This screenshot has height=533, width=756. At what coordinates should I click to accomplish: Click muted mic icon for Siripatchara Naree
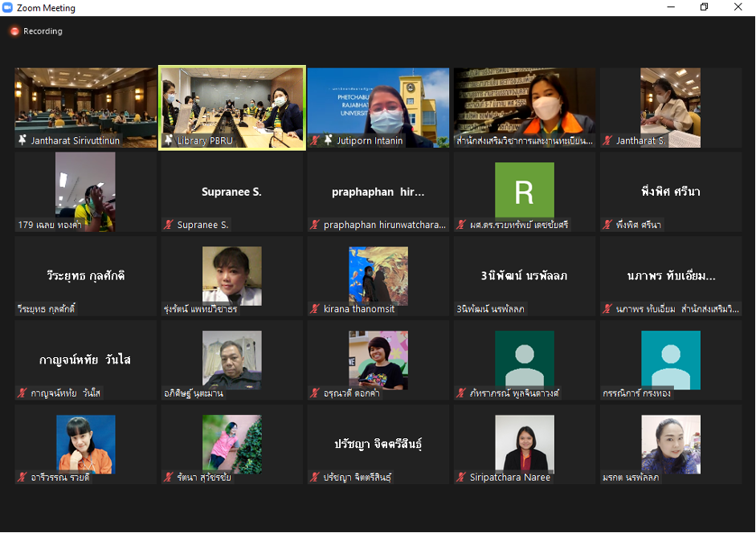click(x=461, y=477)
